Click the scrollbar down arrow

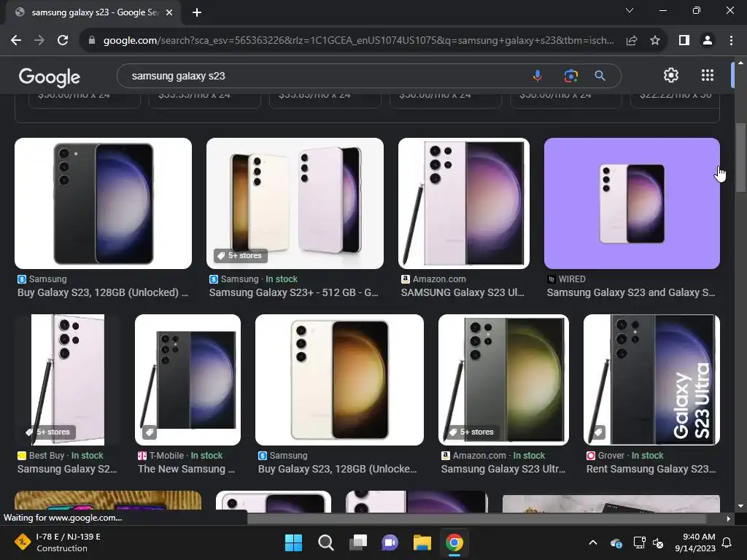(x=740, y=506)
